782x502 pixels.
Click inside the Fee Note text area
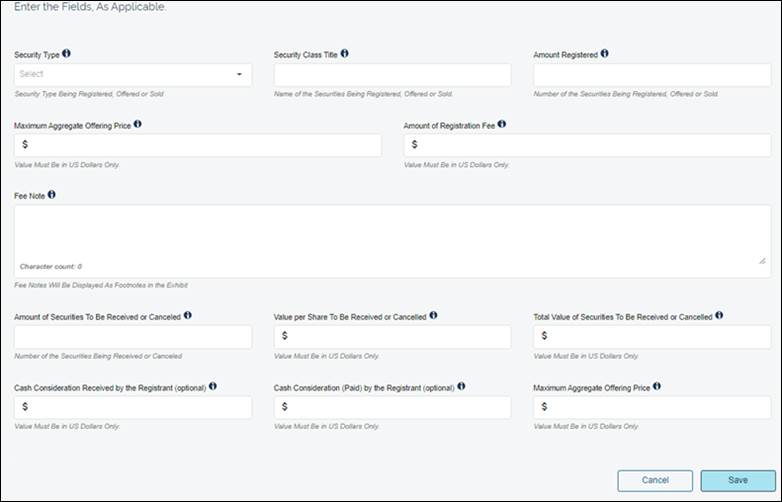coord(392,233)
